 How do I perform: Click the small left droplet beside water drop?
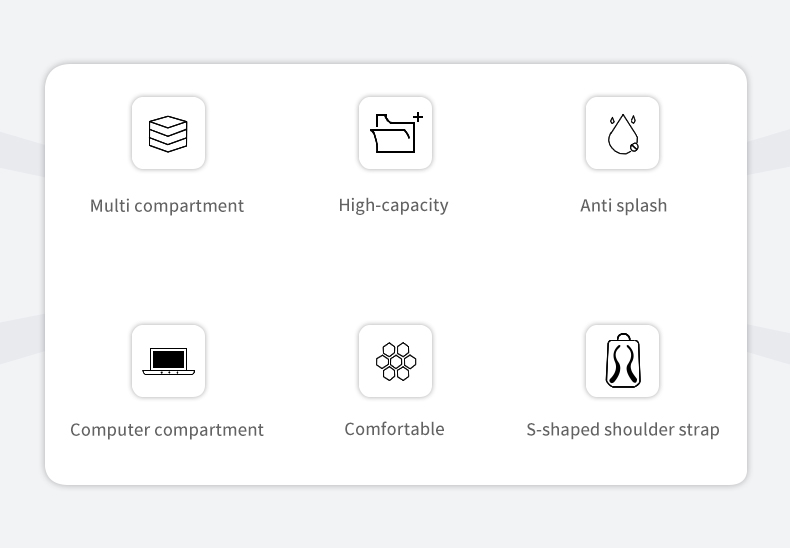(x=612, y=120)
